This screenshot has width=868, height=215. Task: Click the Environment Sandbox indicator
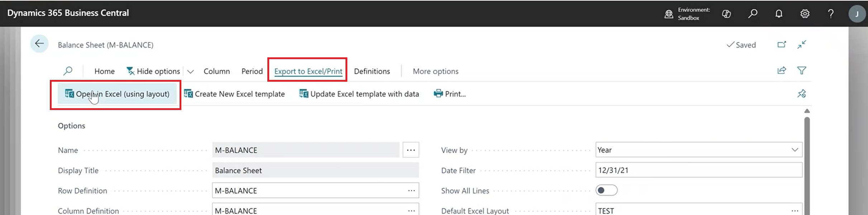coord(687,14)
